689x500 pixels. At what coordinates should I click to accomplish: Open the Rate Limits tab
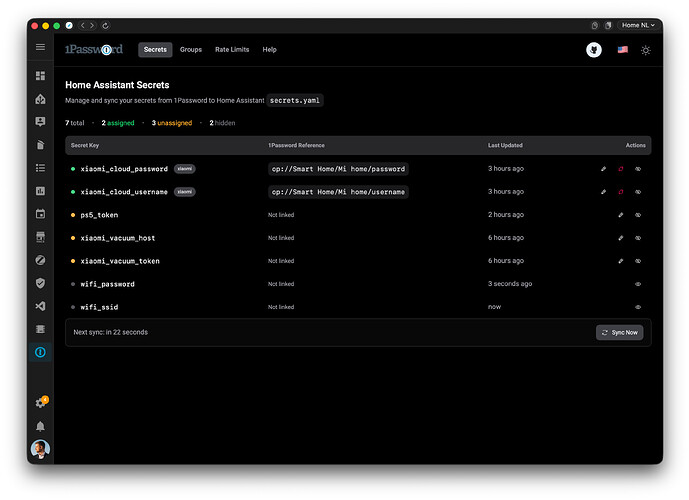click(232, 49)
